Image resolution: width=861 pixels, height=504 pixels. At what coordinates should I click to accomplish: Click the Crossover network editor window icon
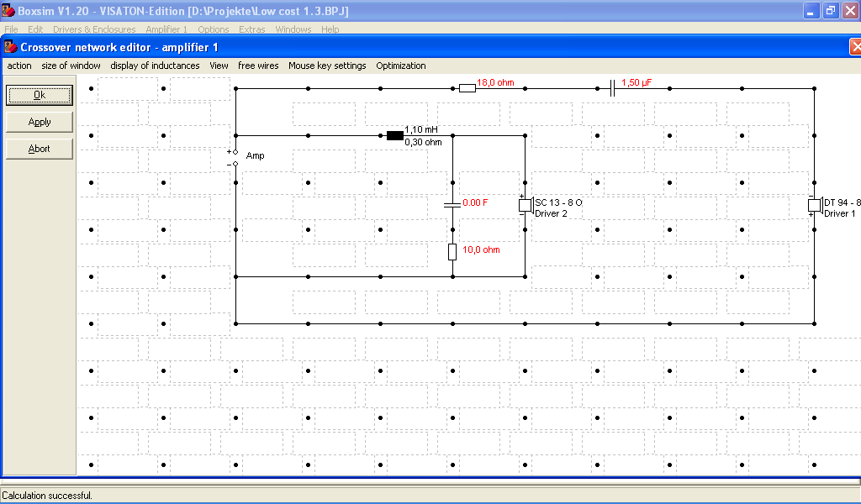tap(10, 47)
